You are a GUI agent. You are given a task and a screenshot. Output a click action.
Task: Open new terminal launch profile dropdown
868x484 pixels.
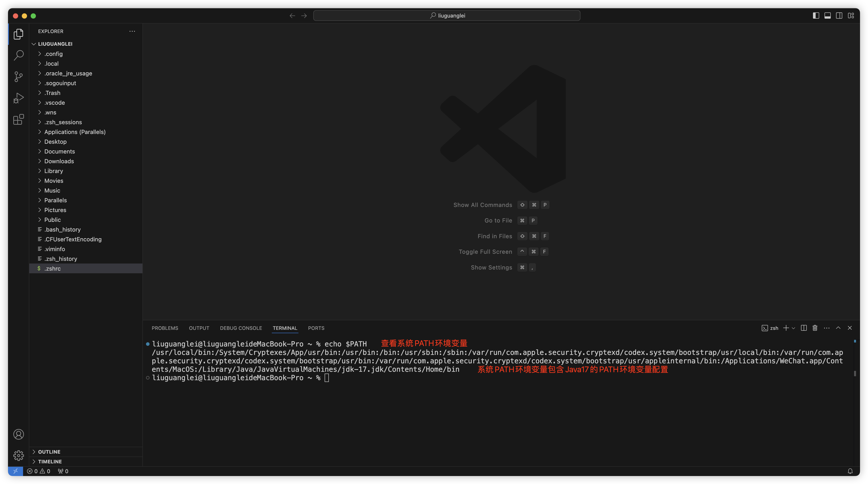[x=793, y=328]
